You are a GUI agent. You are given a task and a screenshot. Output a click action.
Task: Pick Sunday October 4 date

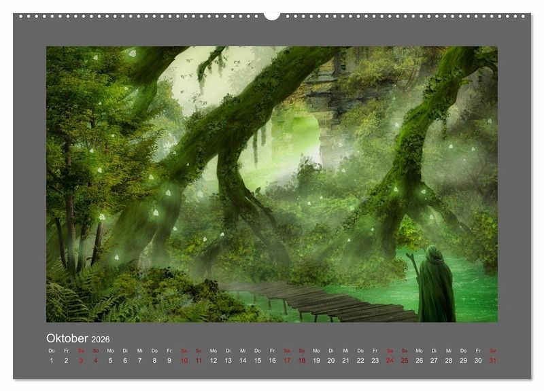pos(96,361)
